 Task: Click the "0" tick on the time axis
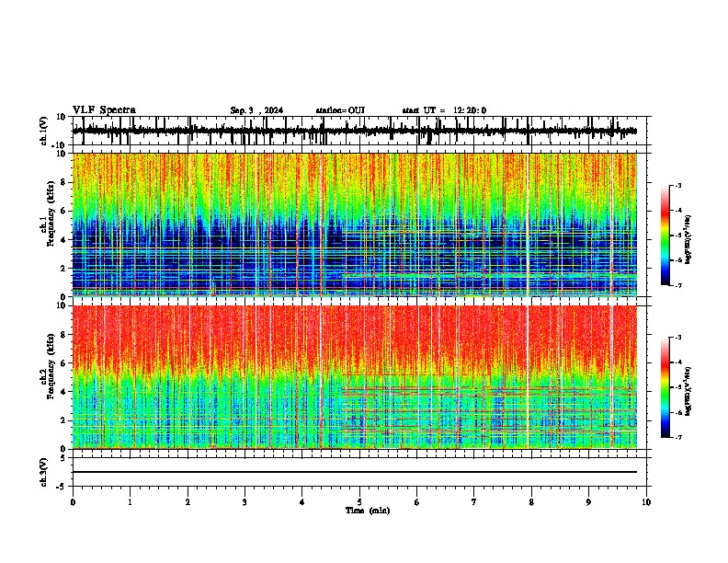(x=73, y=502)
